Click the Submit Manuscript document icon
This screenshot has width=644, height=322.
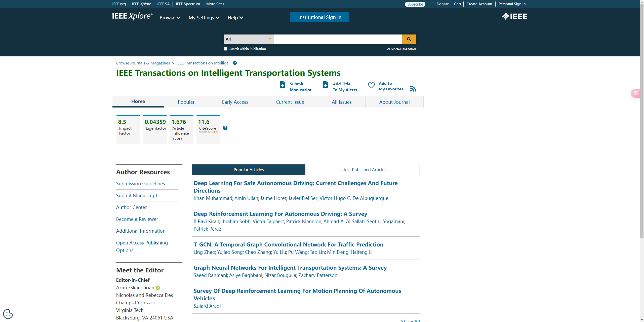[283, 85]
